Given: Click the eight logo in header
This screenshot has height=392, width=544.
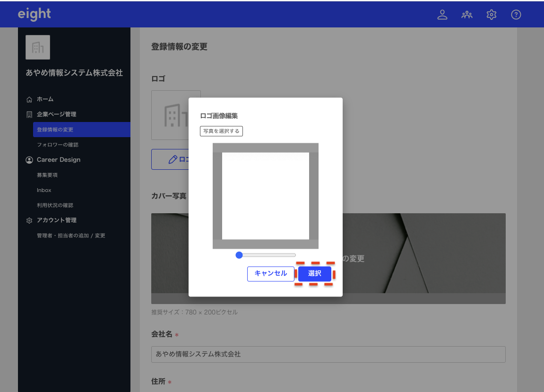Looking at the screenshot, I should point(34,14).
